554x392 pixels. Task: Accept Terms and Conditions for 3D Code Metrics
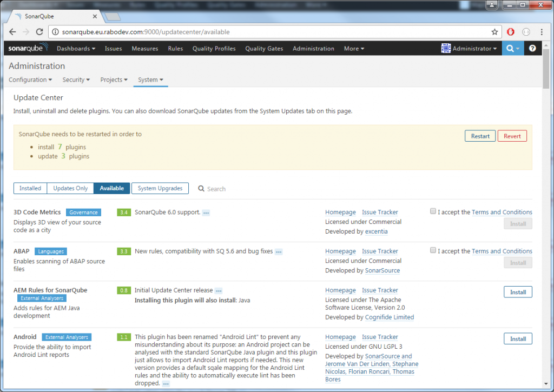pyautogui.click(x=433, y=211)
